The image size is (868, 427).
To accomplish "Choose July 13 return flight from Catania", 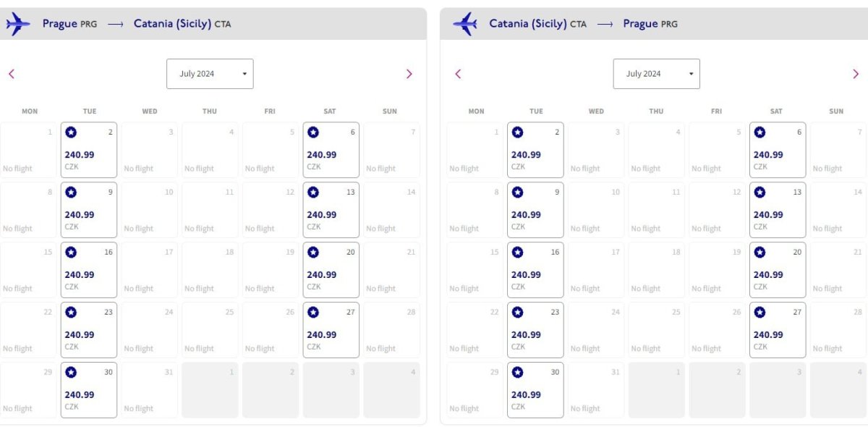I will click(x=777, y=211).
